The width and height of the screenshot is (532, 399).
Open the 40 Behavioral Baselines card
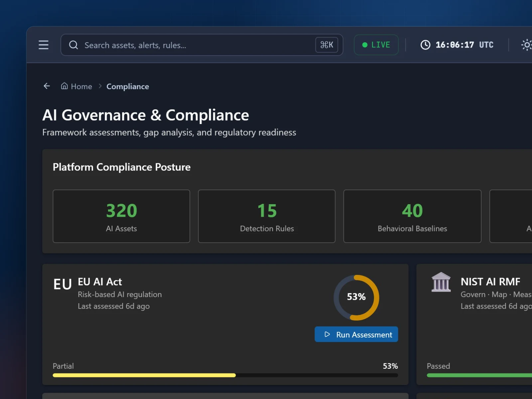[x=412, y=216]
